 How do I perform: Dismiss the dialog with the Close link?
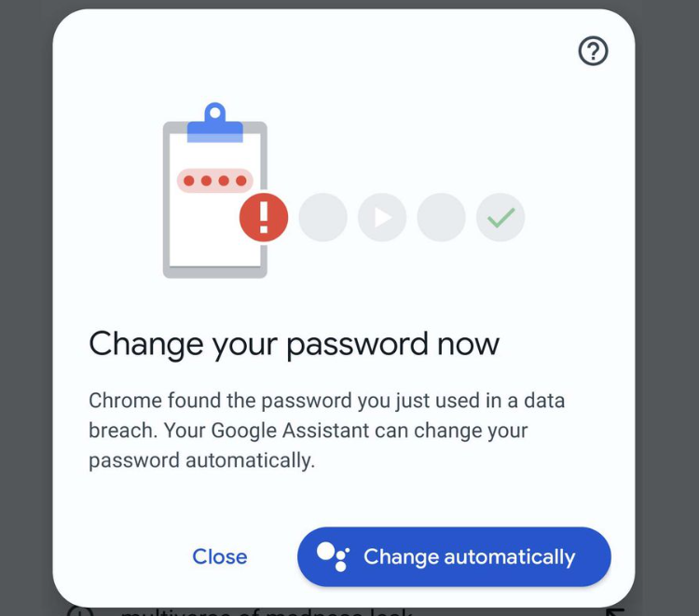(x=220, y=556)
